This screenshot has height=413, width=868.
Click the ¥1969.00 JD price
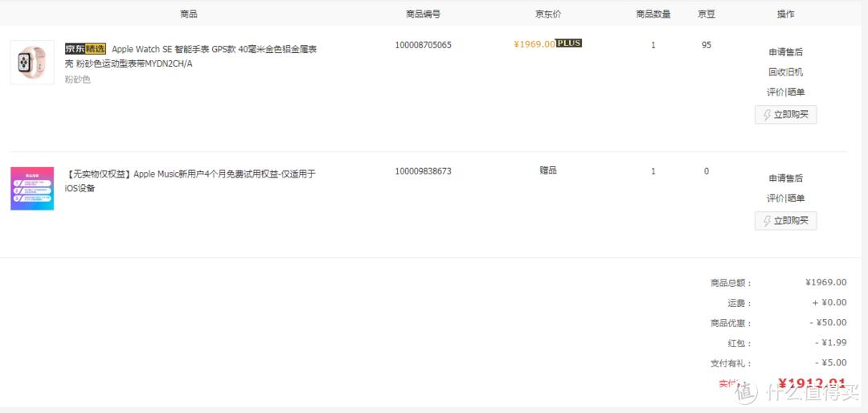[x=534, y=44]
